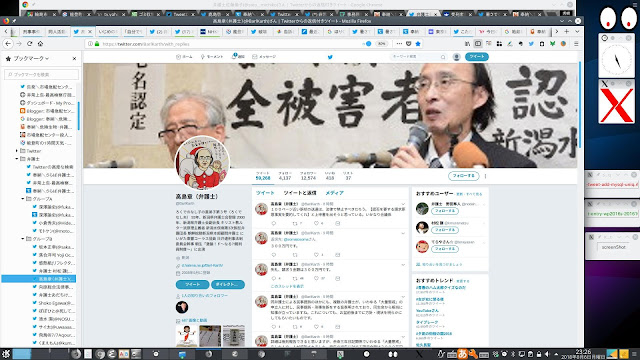Image resolution: width=640 pixels, height=360 pixels.
Task: Collapse the 弁護士 bookmark folder
Action: click(x=17, y=159)
